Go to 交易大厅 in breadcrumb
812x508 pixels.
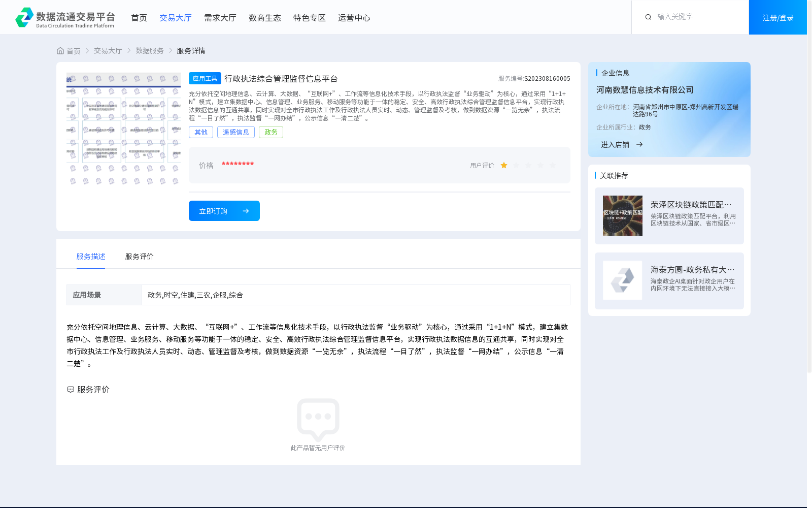(x=108, y=51)
